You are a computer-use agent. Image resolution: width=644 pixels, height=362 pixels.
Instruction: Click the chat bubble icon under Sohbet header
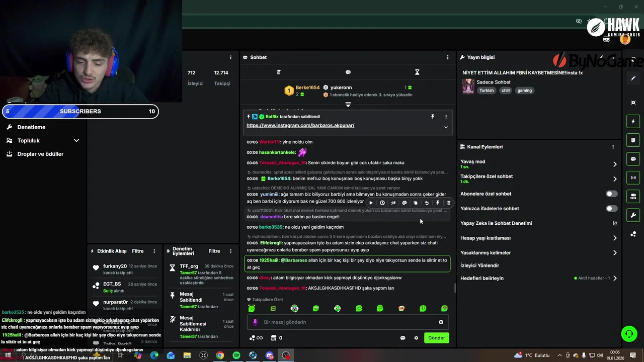pyautogui.click(x=348, y=72)
